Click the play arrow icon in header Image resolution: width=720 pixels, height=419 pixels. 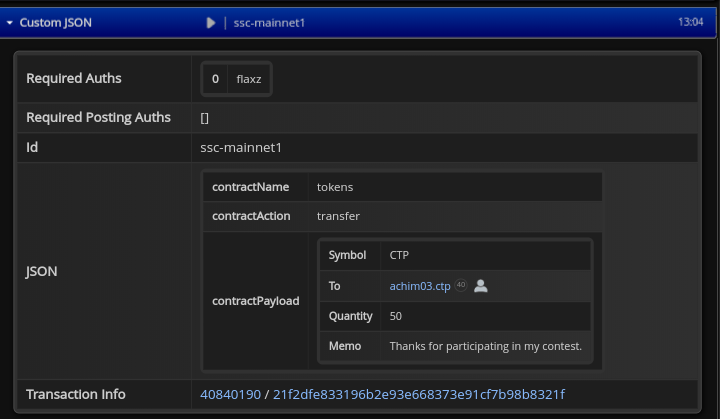211,22
